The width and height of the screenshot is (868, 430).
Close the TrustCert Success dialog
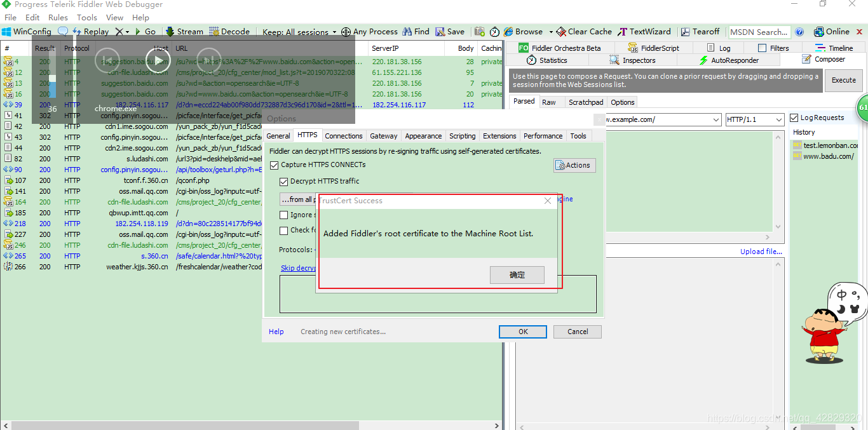tap(548, 201)
